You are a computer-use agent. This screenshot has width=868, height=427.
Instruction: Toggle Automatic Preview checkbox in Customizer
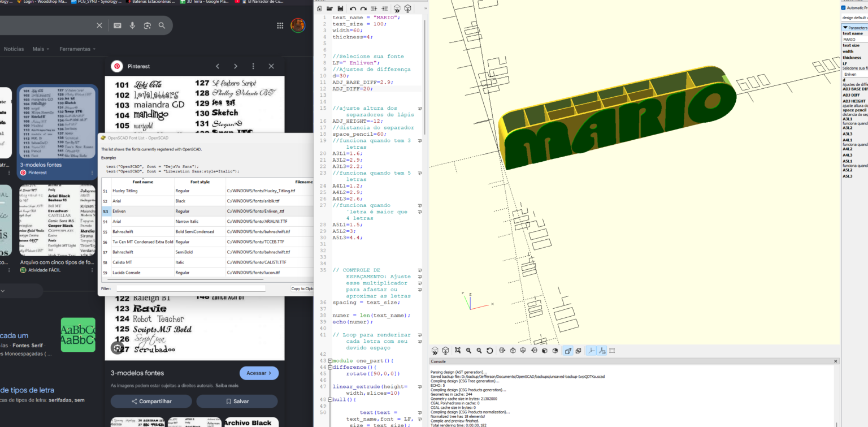click(844, 8)
